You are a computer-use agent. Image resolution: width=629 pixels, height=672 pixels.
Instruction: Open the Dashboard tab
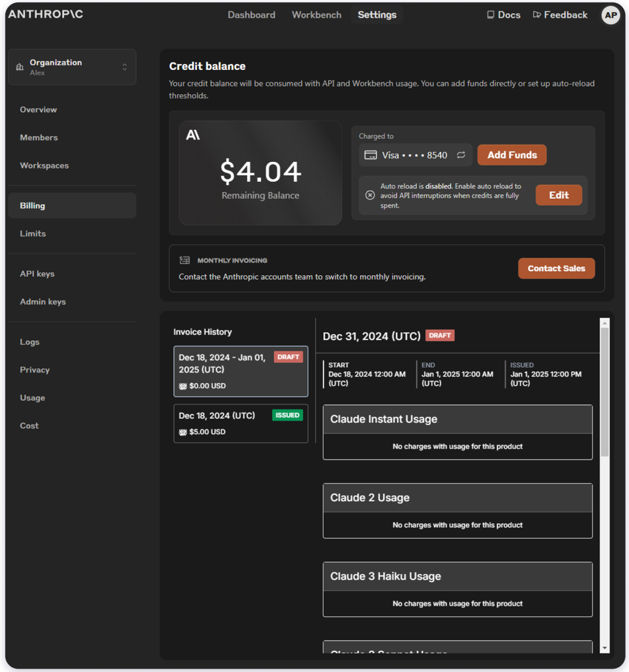point(251,14)
